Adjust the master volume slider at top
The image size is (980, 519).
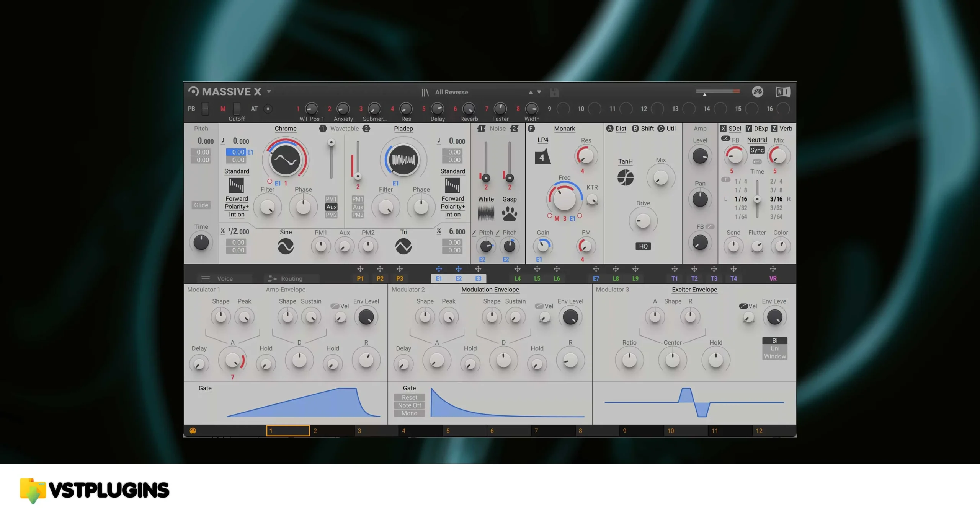718,92
